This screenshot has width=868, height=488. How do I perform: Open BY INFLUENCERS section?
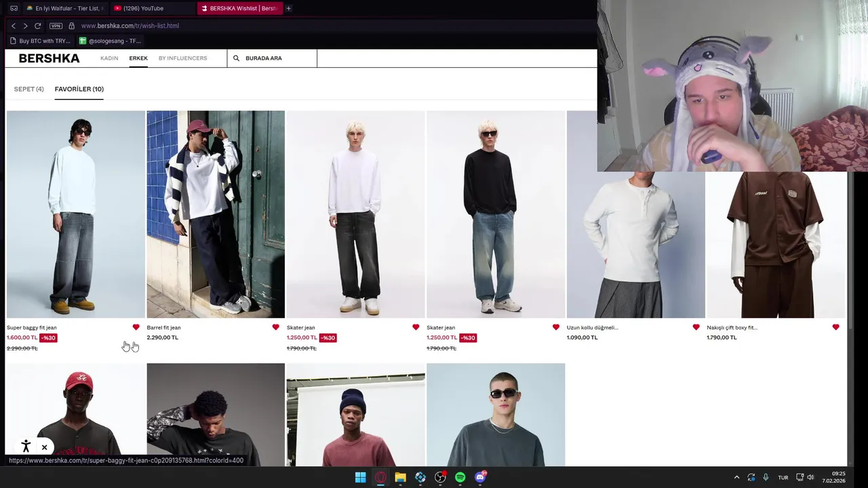pos(182,58)
